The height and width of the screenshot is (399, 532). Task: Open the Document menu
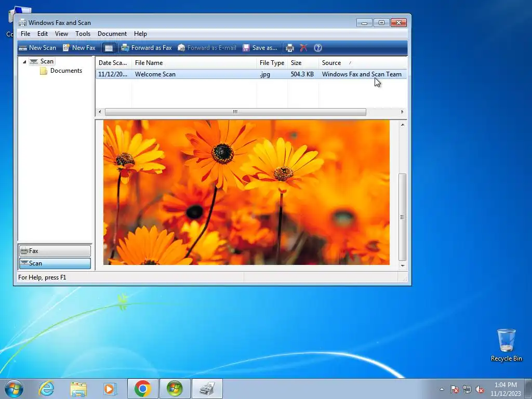click(x=112, y=34)
